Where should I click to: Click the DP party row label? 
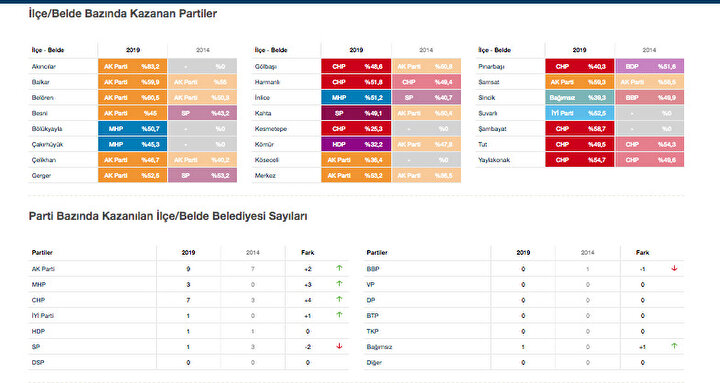coord(371,300)
